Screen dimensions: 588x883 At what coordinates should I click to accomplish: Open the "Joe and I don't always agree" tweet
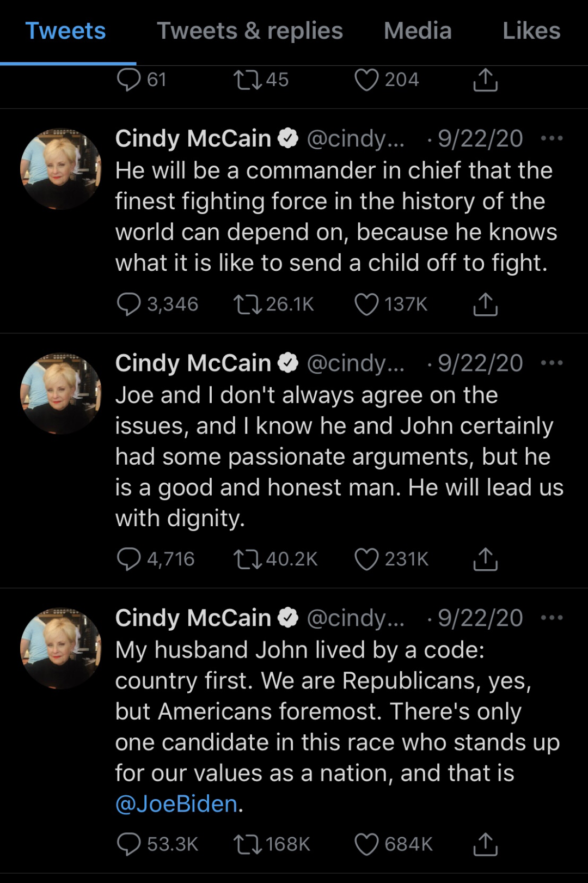point(339,456)
